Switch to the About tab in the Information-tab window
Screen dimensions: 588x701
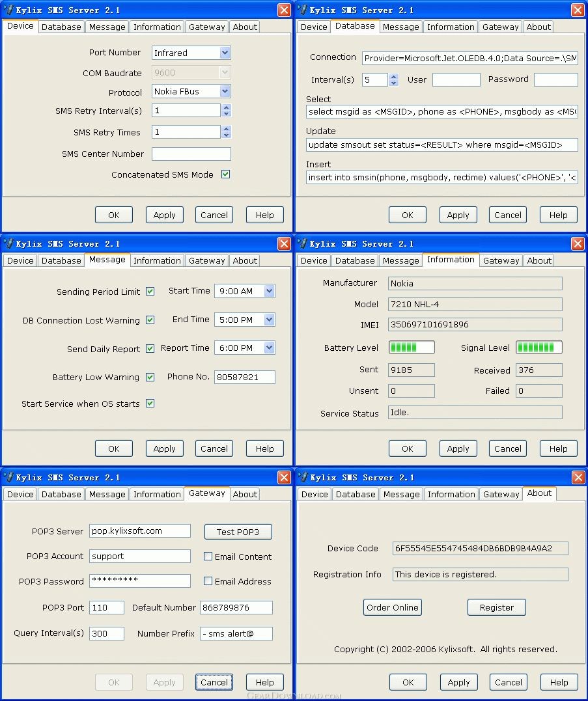coord(539,260)
